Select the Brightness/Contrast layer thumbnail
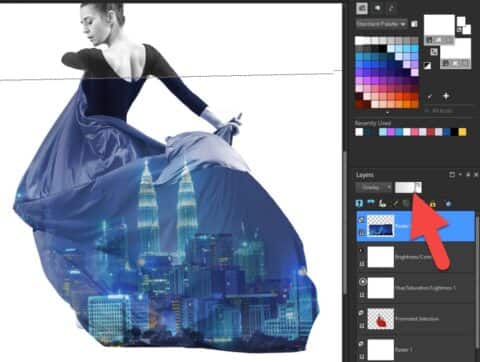The image size is (480, 362). pos(381,257)
